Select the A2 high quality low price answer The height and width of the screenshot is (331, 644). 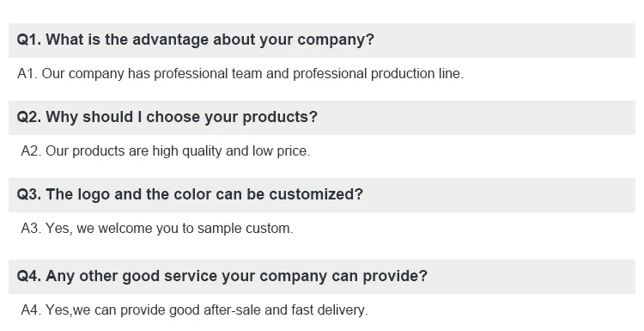pyautogui.click(x=166, y=151)
